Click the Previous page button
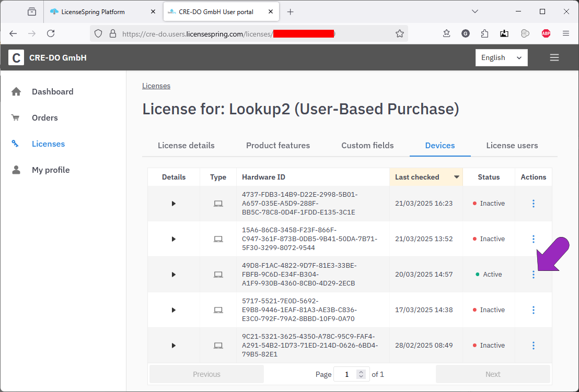The image size is (579, 392). tap(206, 374)
